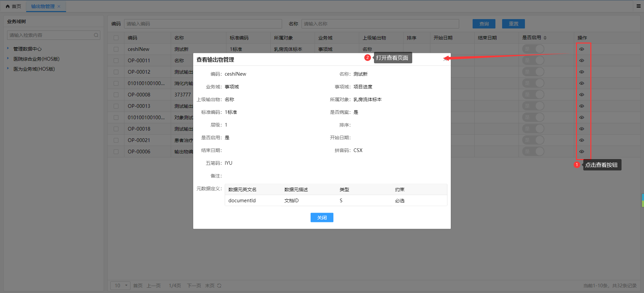Click the 查询 search button

484,24
